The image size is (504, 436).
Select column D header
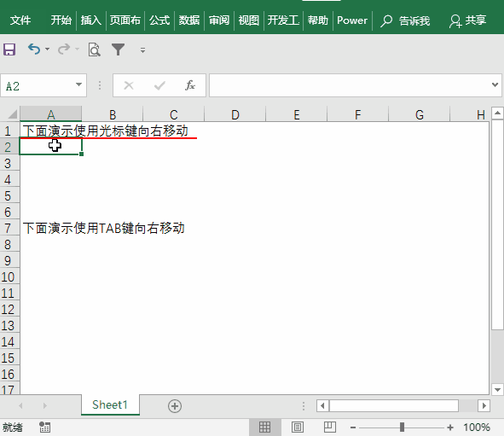click(235, 114)
